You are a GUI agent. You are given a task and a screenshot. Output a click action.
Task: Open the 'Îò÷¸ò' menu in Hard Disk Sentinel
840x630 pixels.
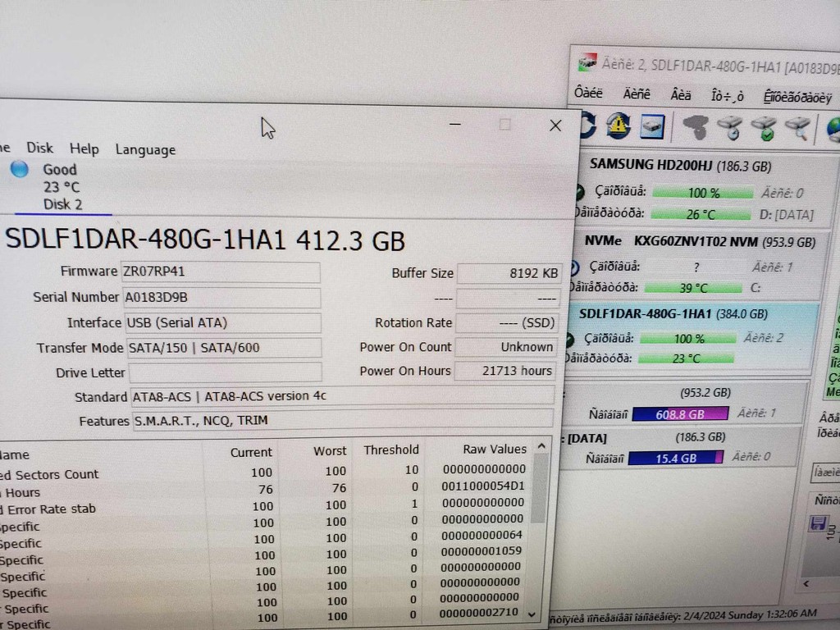coord(727,97)
